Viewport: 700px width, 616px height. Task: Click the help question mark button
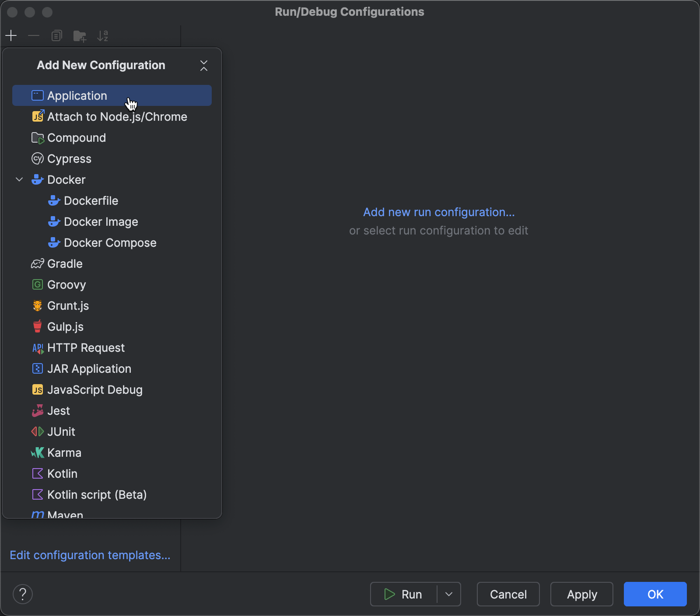coord(23,594)
